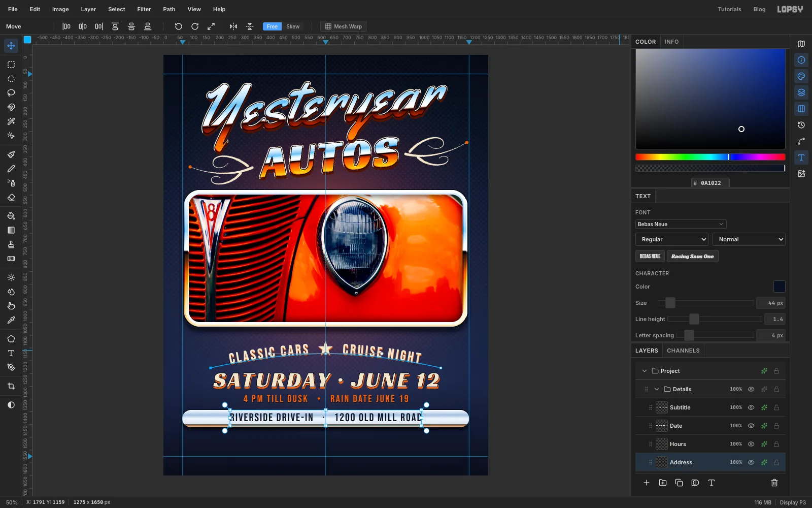812x508 pixels.
Task: Click the flip horizontal icon
Action: pos(233,26)
